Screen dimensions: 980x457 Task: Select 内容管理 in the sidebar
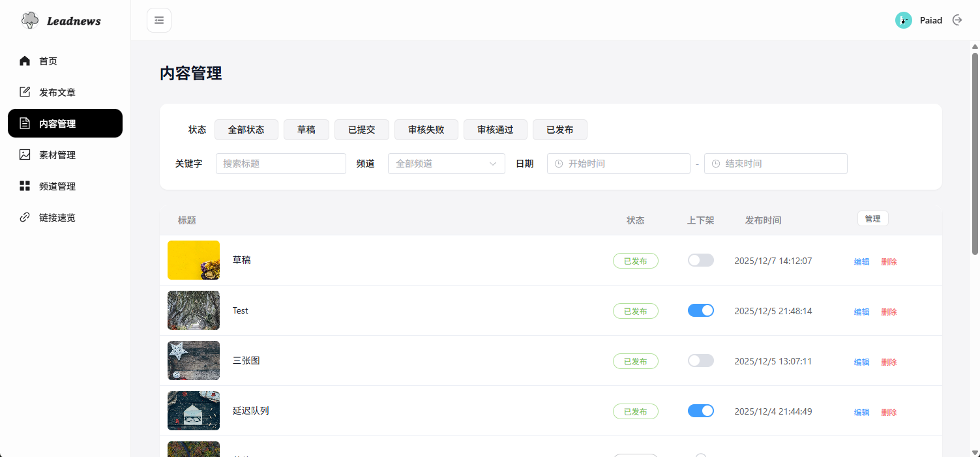pos(65,123)
